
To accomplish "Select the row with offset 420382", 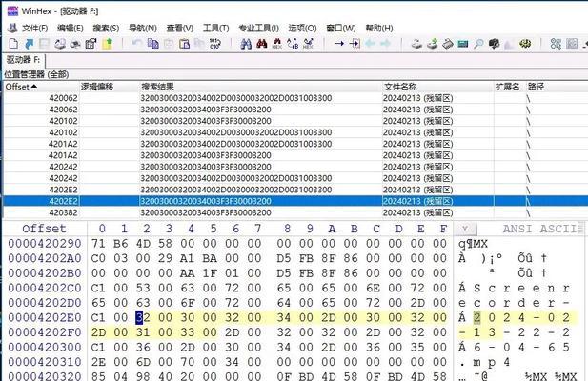I will tap(295, 212).
